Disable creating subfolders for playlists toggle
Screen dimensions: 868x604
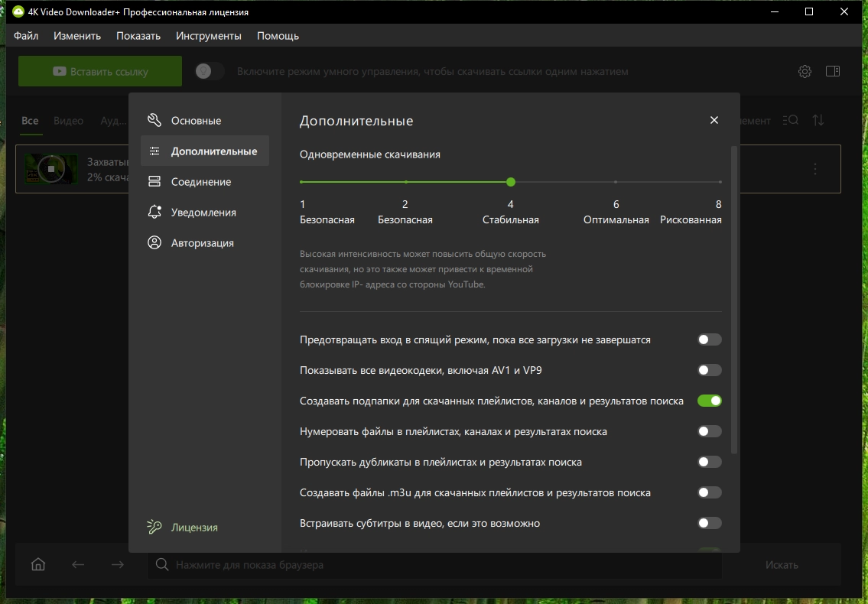(x=709, y=401)
